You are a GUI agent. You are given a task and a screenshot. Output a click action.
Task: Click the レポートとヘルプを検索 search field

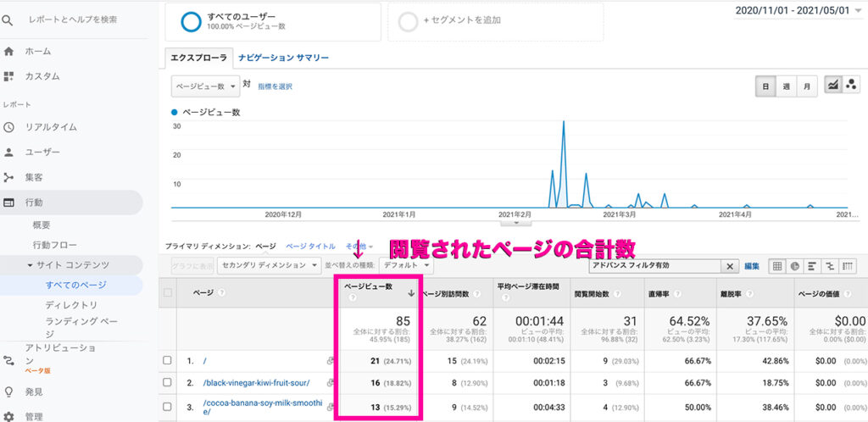click(x=73, y=19)
